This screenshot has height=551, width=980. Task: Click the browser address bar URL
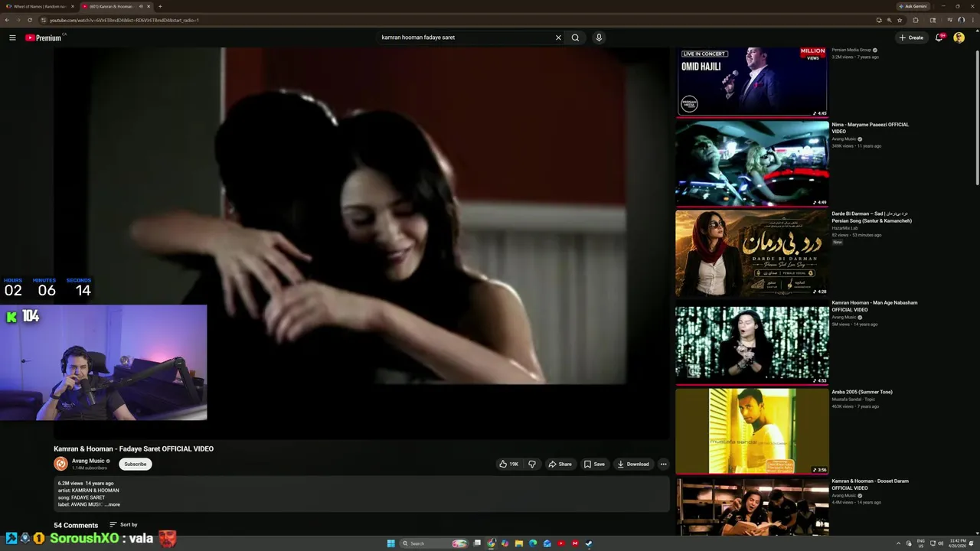[124, 20]
